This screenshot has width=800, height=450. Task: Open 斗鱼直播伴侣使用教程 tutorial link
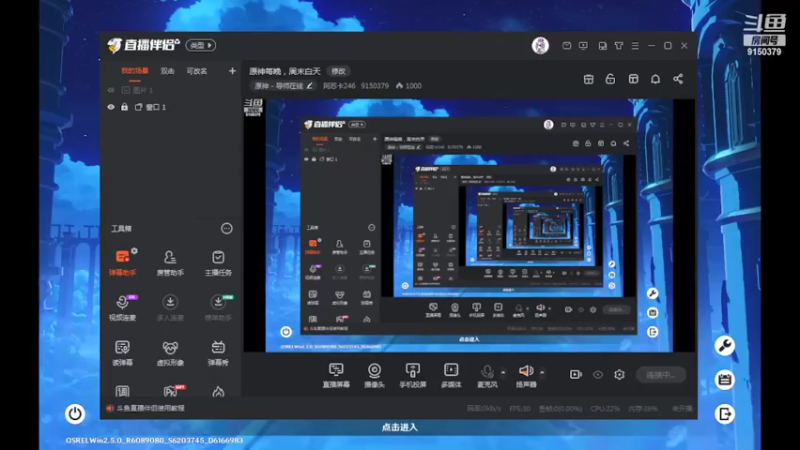[x=151, y=408]
